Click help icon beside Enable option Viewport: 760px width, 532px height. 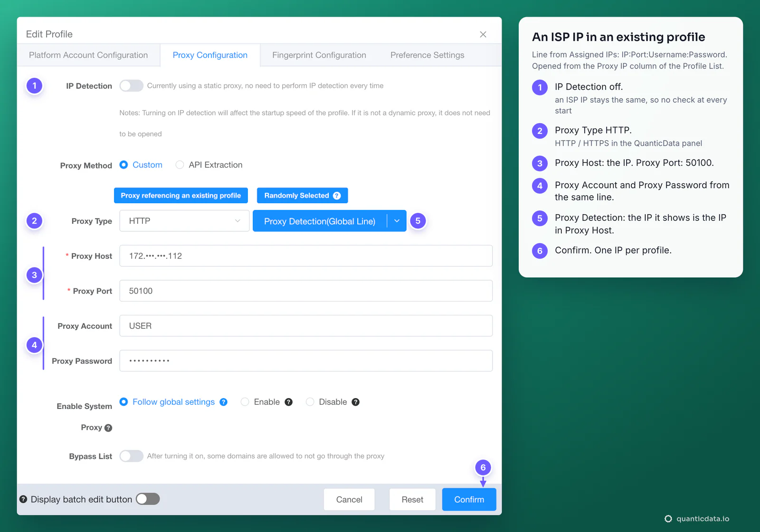pyautogui.click(x=288, y=402)
